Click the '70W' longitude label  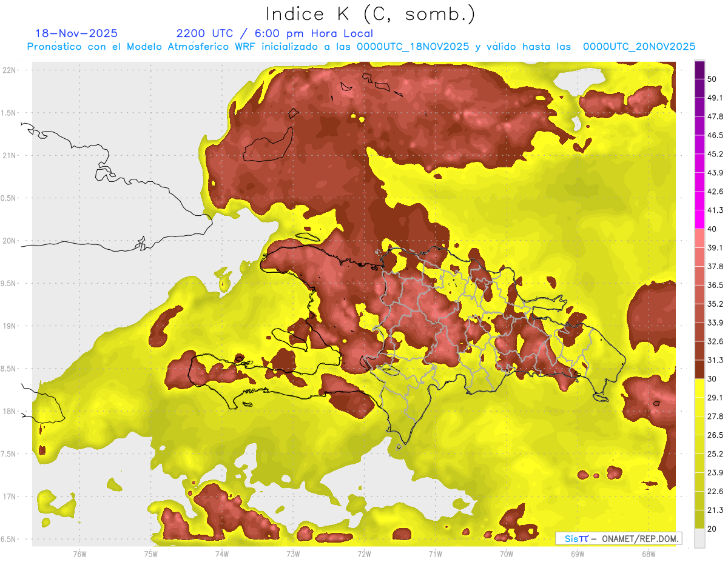coord(507,554)
